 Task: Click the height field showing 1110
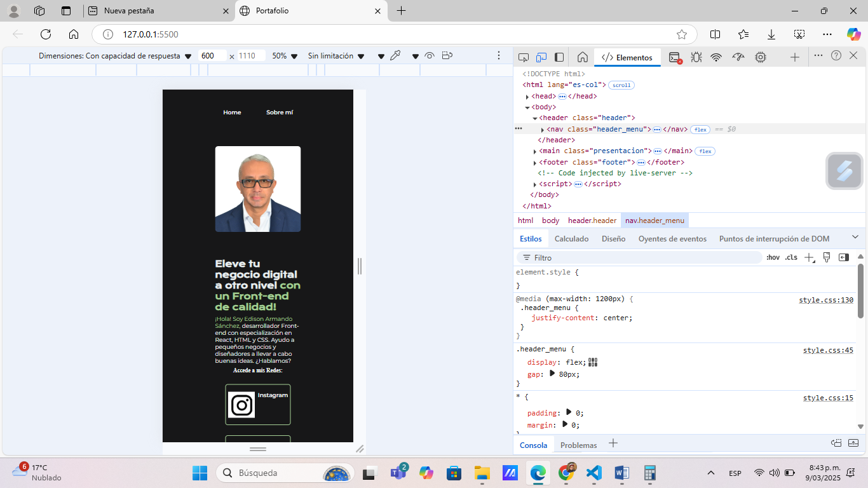[252, 56]
